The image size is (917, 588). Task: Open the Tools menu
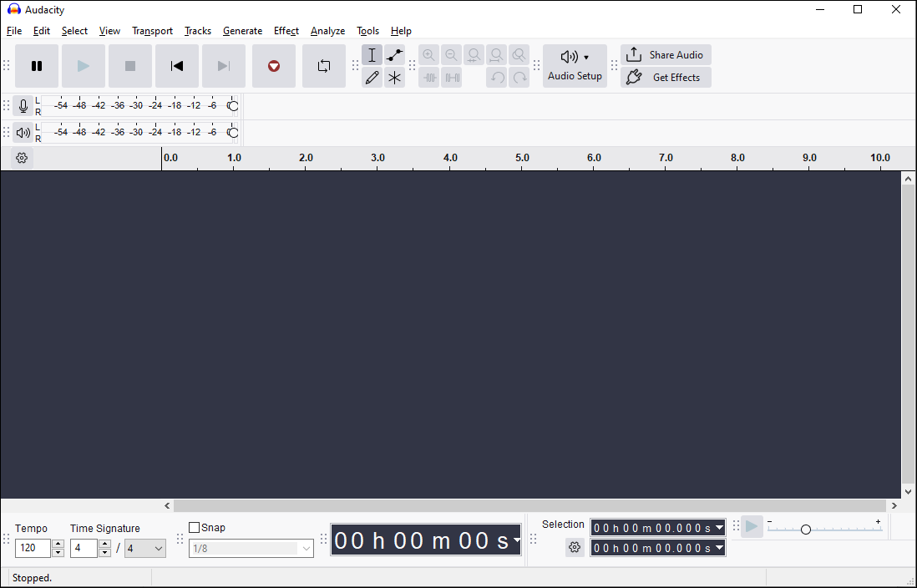pyautogui.click(x=367, y=31)
